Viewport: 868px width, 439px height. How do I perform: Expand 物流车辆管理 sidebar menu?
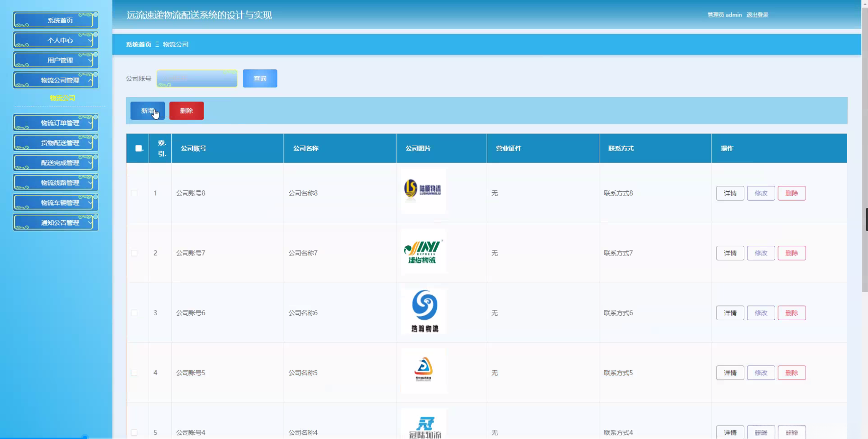pos(56,202)
